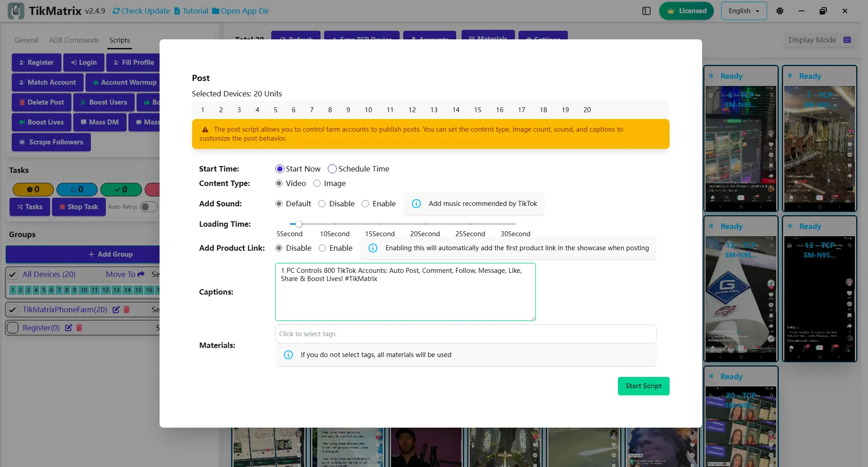
Task: Click the Move To arrow for All Devices
Action: [x=140, y=274]
